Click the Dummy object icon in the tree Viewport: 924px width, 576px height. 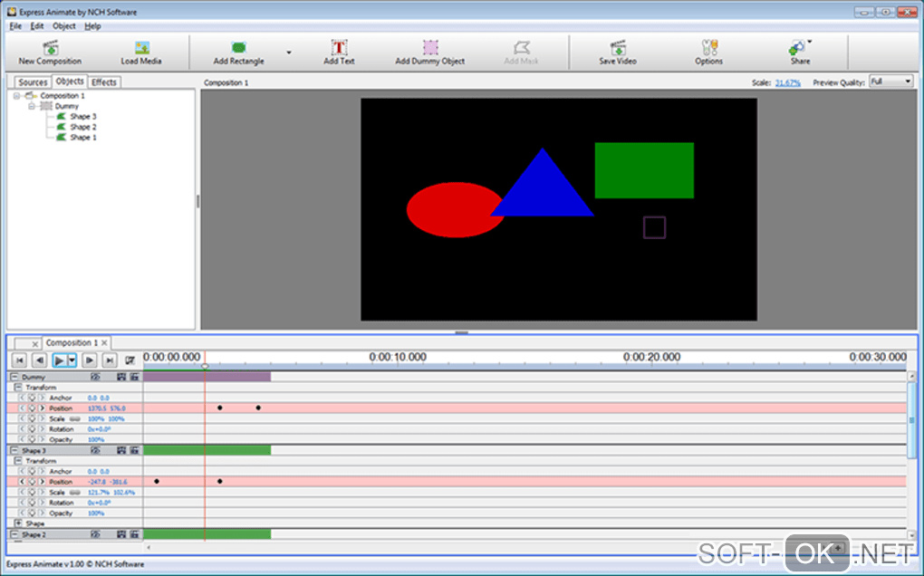(46, 106)
